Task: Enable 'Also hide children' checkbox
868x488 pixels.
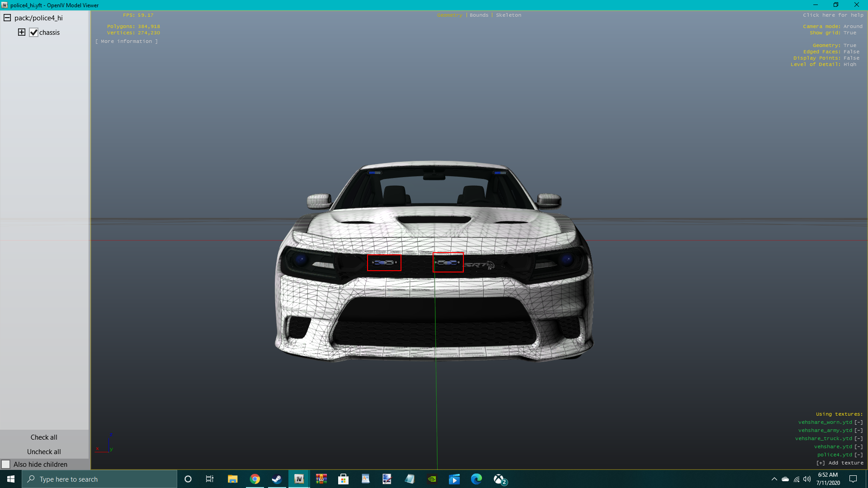Action: (x=6, y=464)
